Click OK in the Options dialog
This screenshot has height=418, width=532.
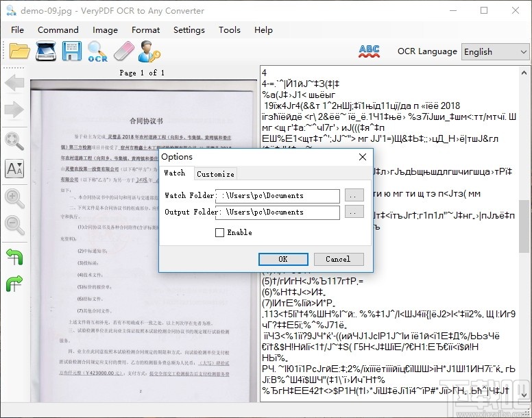coord(283,259)
